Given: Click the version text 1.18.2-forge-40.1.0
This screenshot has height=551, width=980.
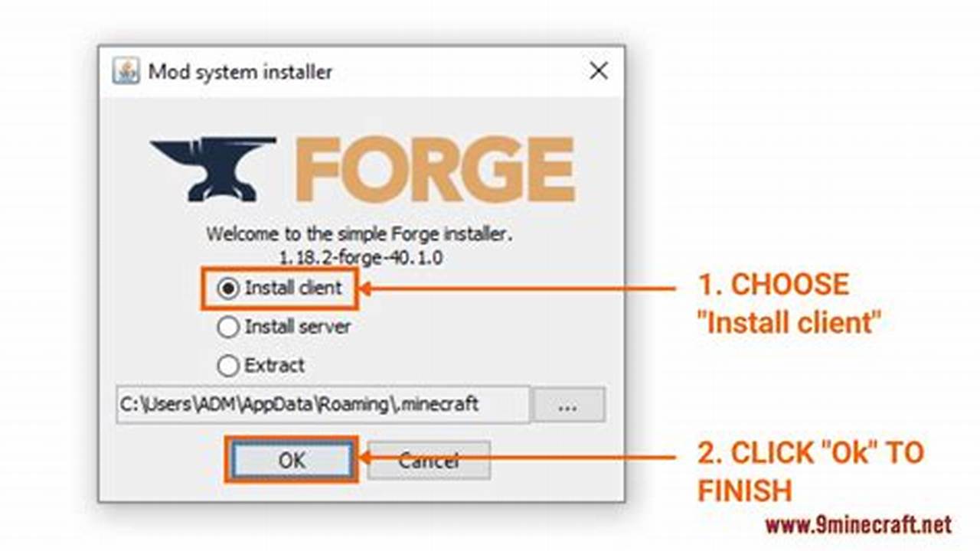Looking at the screenshot, I should (x=361, y=257).
